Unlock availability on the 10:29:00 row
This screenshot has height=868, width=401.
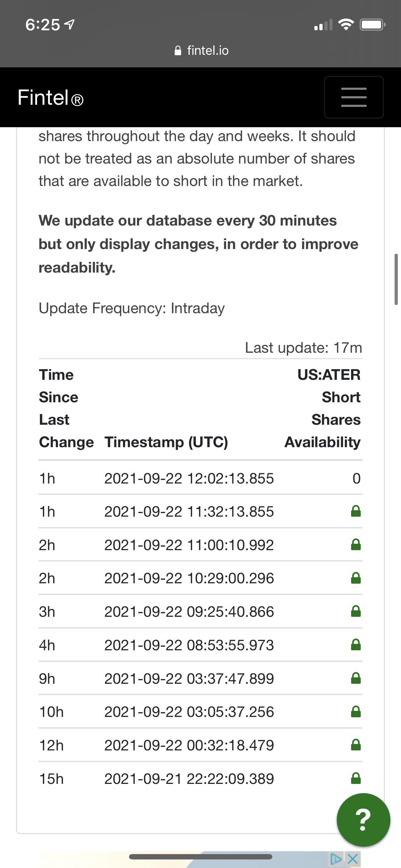point(356,578)
